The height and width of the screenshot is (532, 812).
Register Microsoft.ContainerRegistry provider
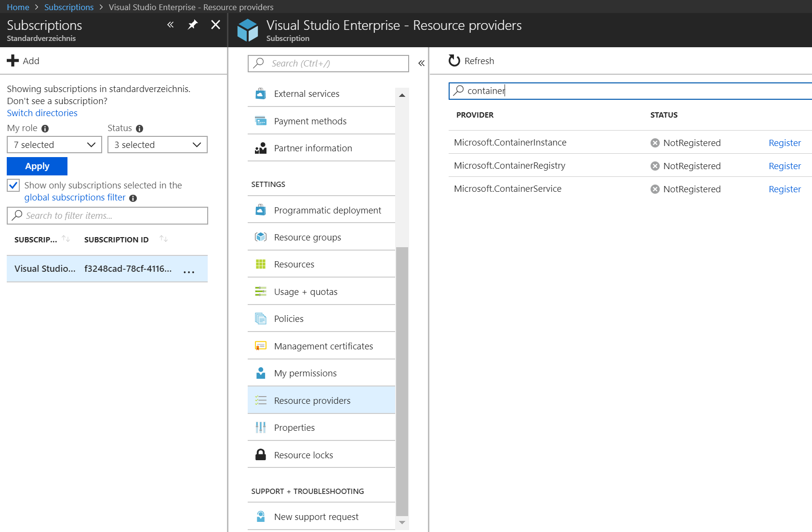click(x=785, y=166)
